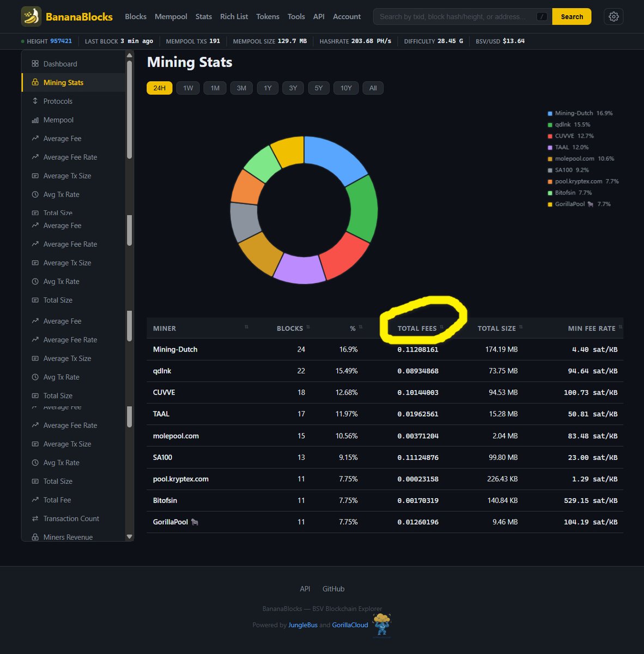Viewport: 644px width, 654px height.
Task: Select the 24H time range
Action: [160, 88]
